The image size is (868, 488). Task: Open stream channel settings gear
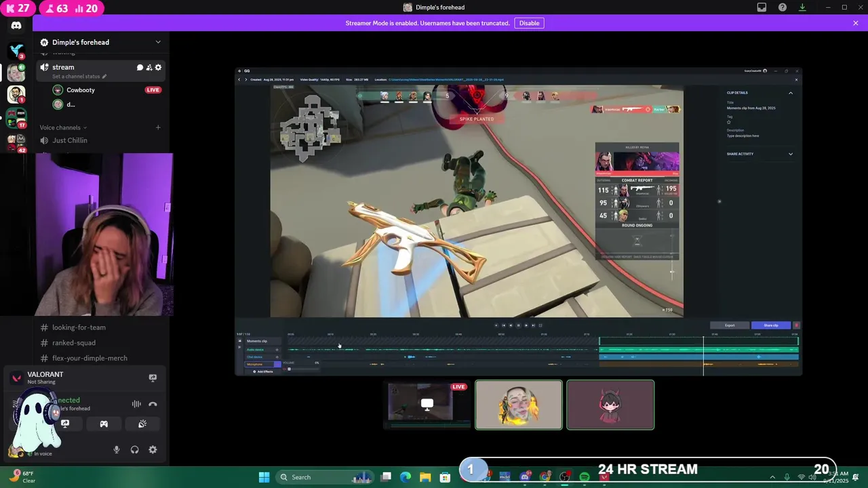[x=158, y=67]
